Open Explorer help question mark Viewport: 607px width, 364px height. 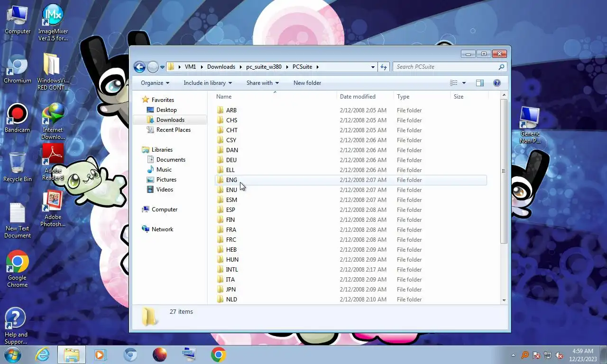(x=497, y=83)
